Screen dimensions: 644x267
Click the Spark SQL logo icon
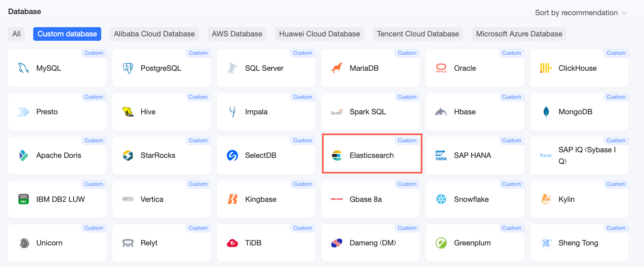pos(337,112)
